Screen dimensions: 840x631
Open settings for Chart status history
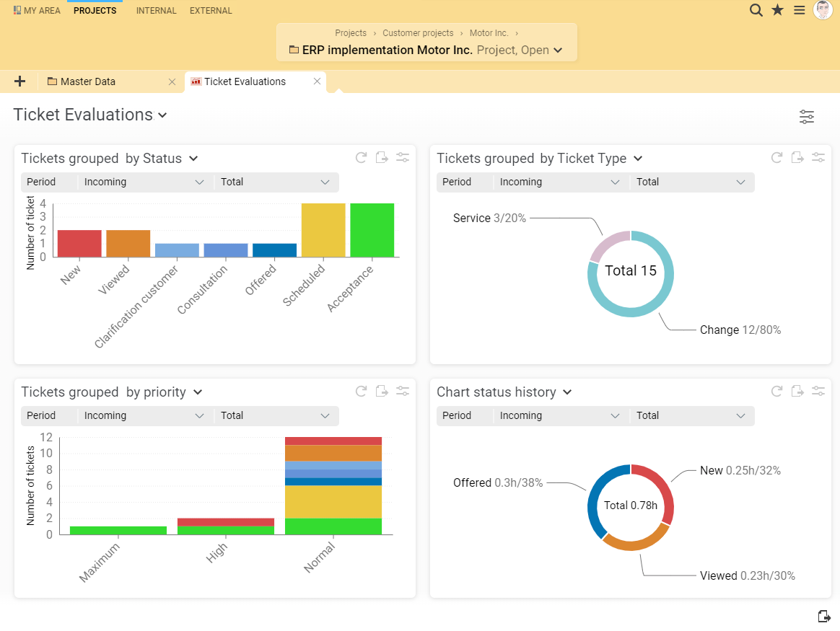[x=818, y=392]
